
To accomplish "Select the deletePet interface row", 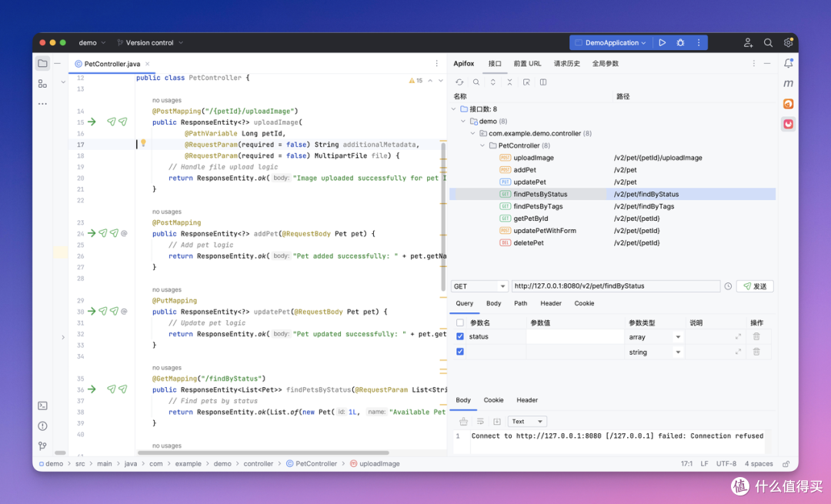I will tap(612, 242).
